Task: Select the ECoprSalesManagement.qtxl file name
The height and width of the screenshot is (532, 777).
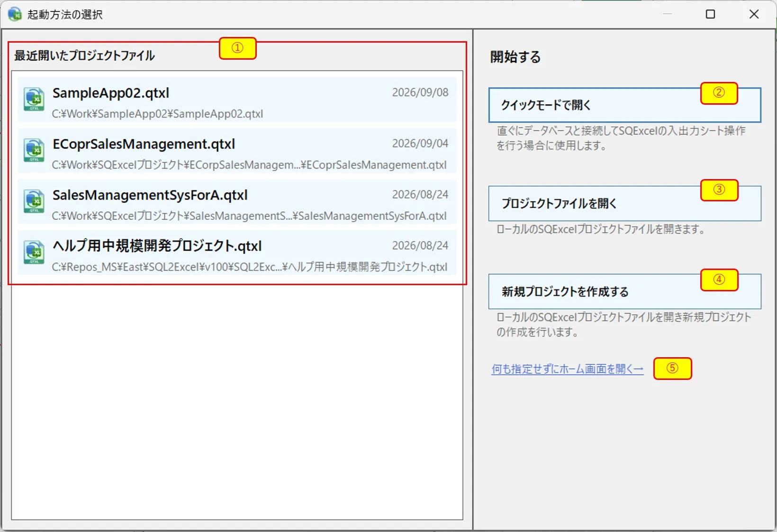Action: pos(144,144)
